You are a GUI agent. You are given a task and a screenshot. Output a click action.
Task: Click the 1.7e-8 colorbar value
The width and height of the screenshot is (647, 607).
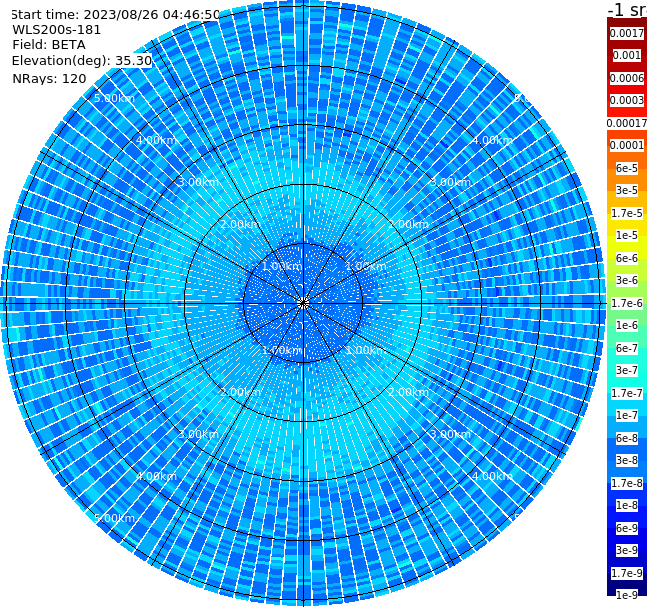tap(627, 483)
